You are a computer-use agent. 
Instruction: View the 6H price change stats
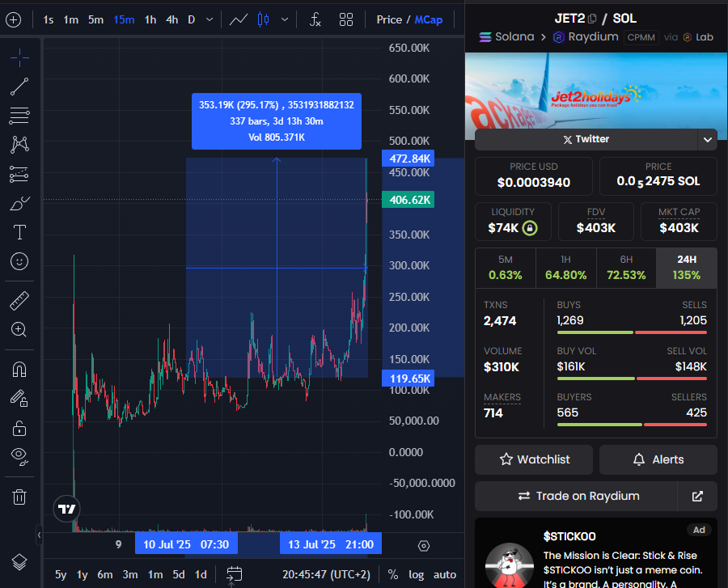coord(626,269)
